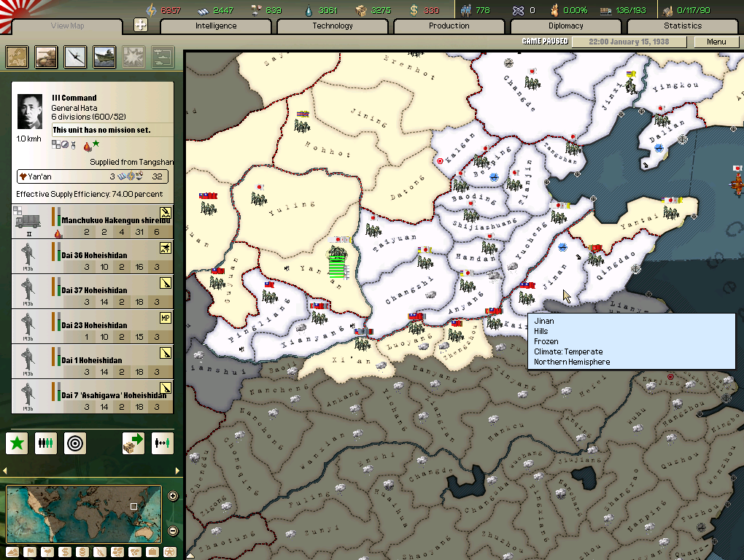The image size is (744, 560).
Task: Click the greyed-out explosion combat icon
Action: point(133,57)
